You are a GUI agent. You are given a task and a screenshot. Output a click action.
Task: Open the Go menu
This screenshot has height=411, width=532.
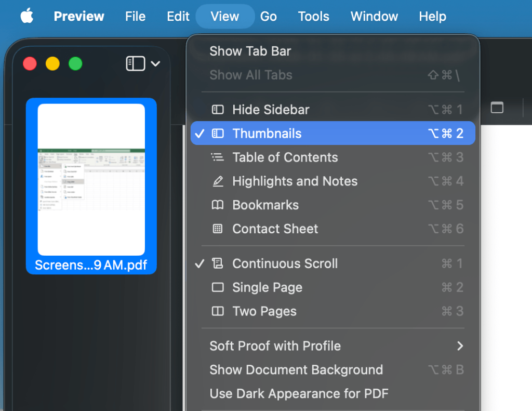click(268, 16)
